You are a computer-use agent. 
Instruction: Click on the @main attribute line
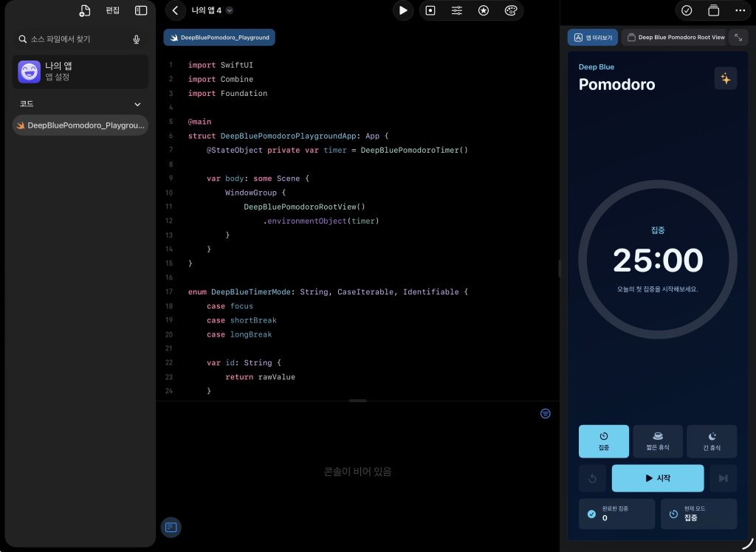[199, 122]
